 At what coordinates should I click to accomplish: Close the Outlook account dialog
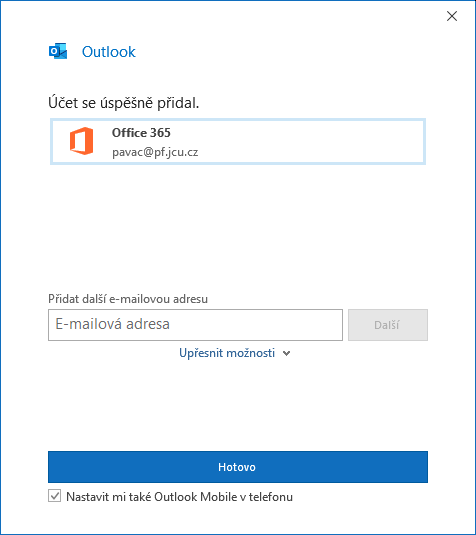click(452, 16)
